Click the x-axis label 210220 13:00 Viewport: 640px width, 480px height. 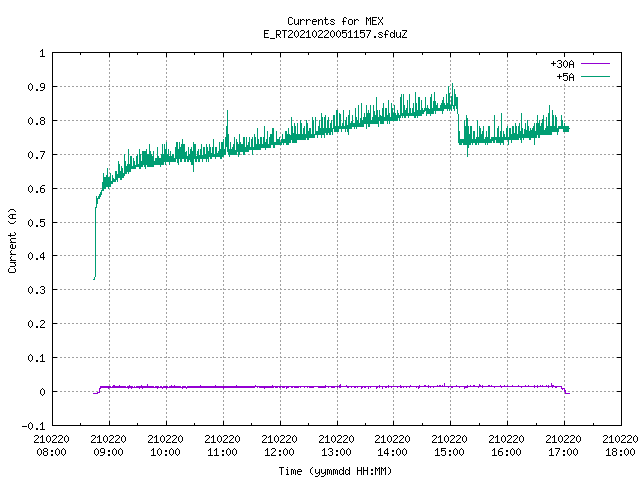click(x=336, y=446)
